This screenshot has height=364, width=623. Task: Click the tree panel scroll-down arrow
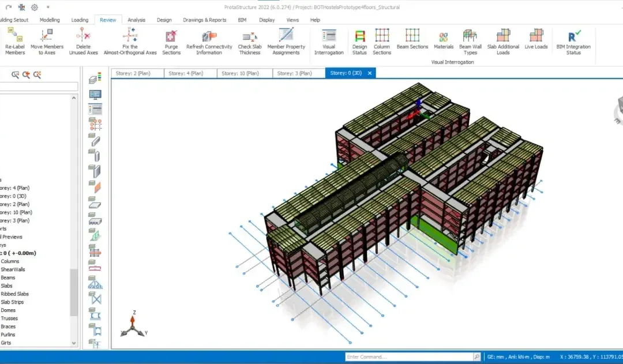tap(74, 343)
